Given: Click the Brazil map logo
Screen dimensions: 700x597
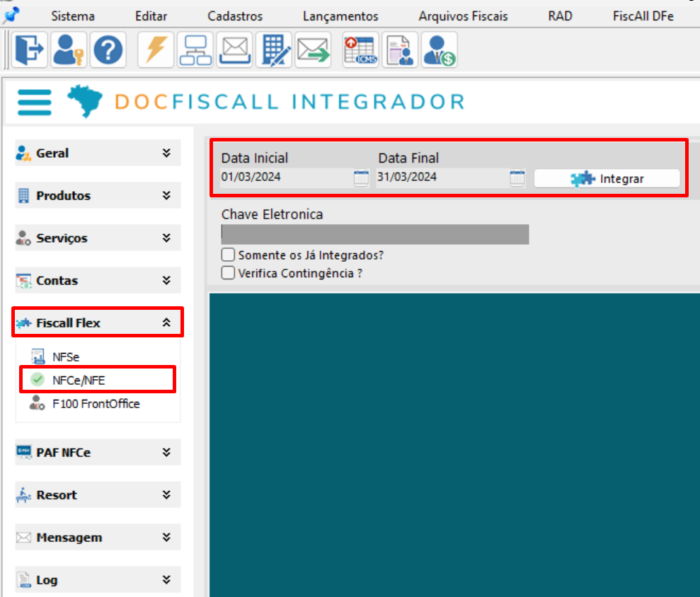Looking at the screenshot, I should 85,101.
